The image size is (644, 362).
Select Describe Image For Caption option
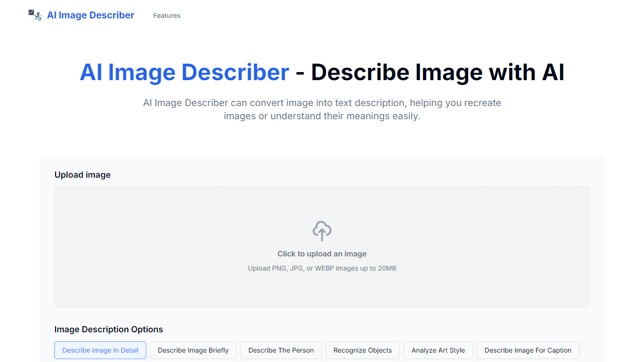(528, 350)
